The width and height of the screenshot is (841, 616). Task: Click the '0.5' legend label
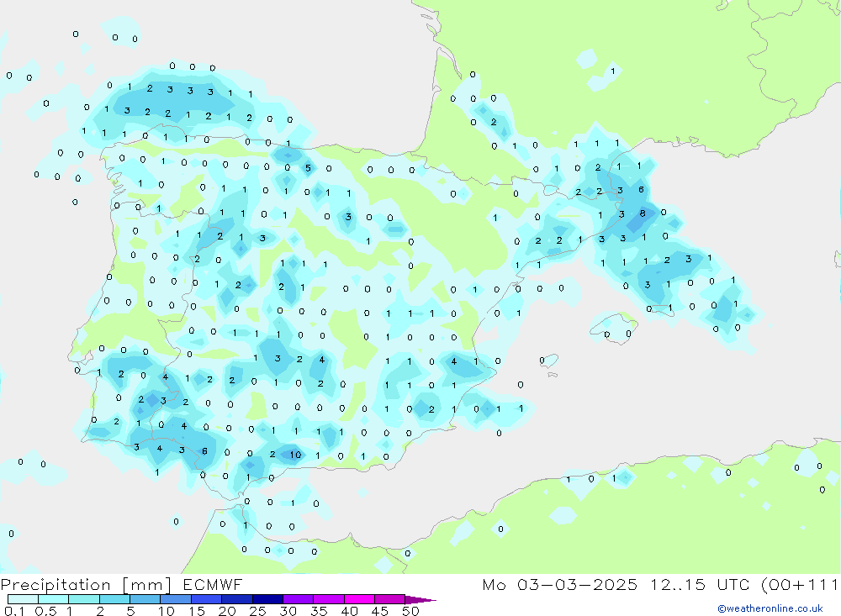click(x=45, y=611)
